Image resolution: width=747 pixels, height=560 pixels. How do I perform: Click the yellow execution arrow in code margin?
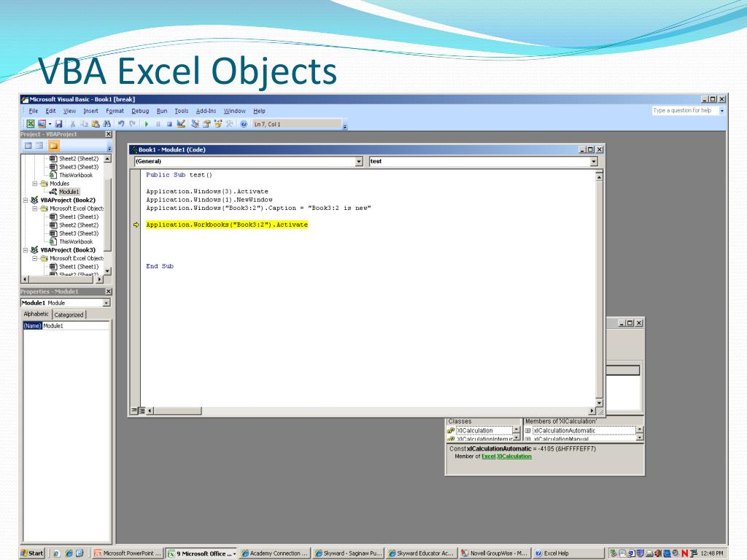pyautogui.click(x=136, y=225)
